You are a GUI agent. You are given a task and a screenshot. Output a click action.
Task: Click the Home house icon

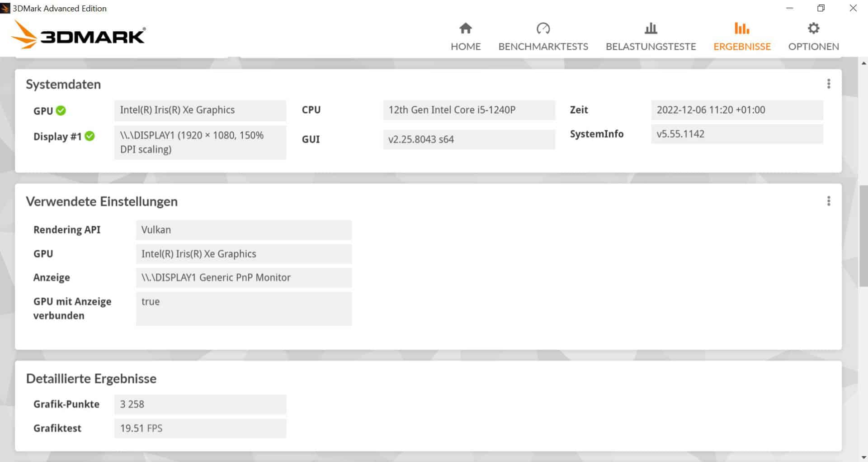pyautogui.click(x=465, y=29)
